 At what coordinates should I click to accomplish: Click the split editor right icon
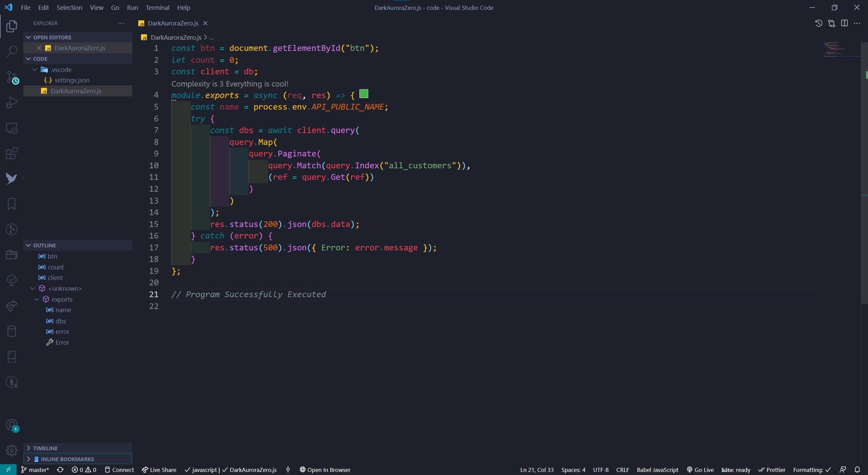[844, 23]
